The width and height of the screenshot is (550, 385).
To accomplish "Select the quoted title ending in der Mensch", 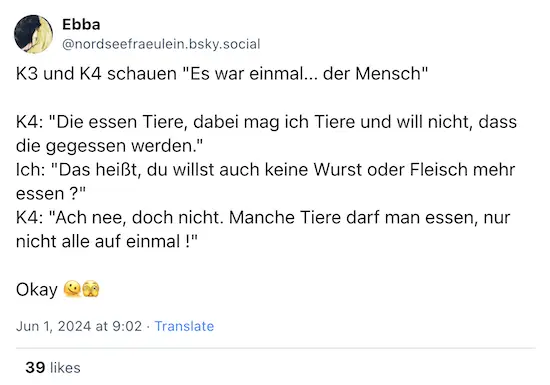I will point(306,74).
